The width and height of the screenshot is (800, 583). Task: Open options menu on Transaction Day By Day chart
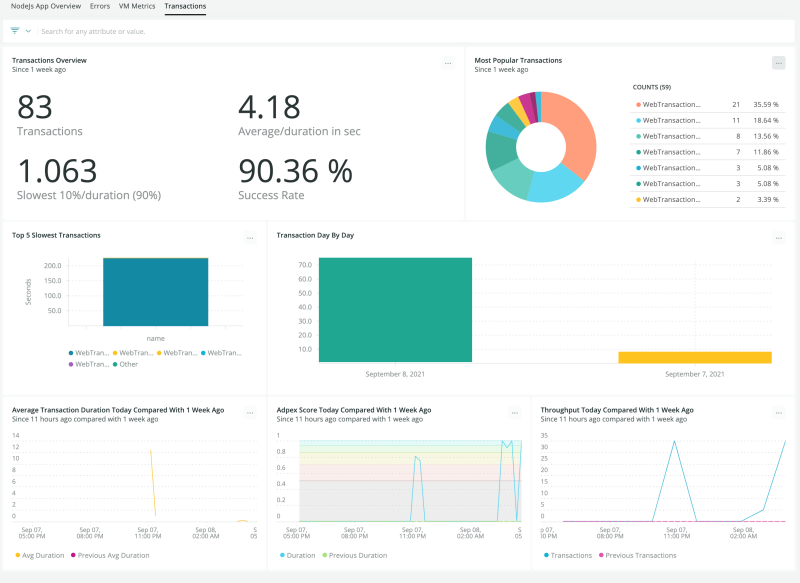tap(779, 237)
